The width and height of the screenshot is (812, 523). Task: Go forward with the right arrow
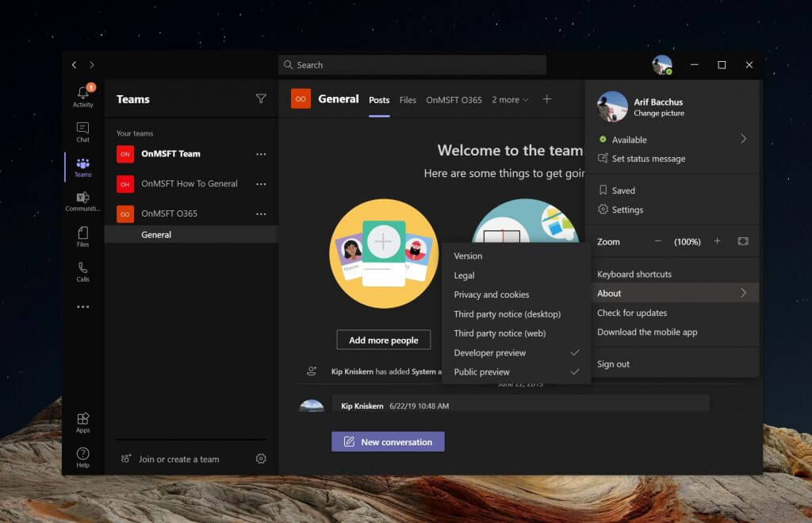(x=92, y=65)
